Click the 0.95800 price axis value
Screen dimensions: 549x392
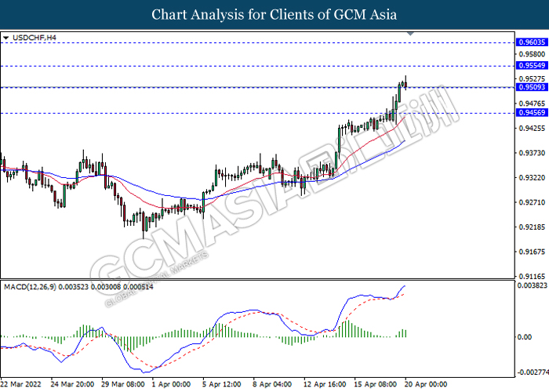point(533,54)
